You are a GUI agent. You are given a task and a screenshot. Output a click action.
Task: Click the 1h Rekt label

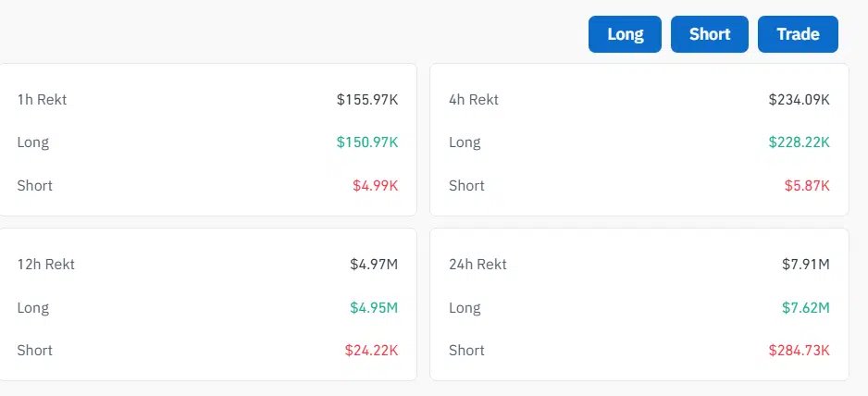pyautogui.click(x=42, y=100)
